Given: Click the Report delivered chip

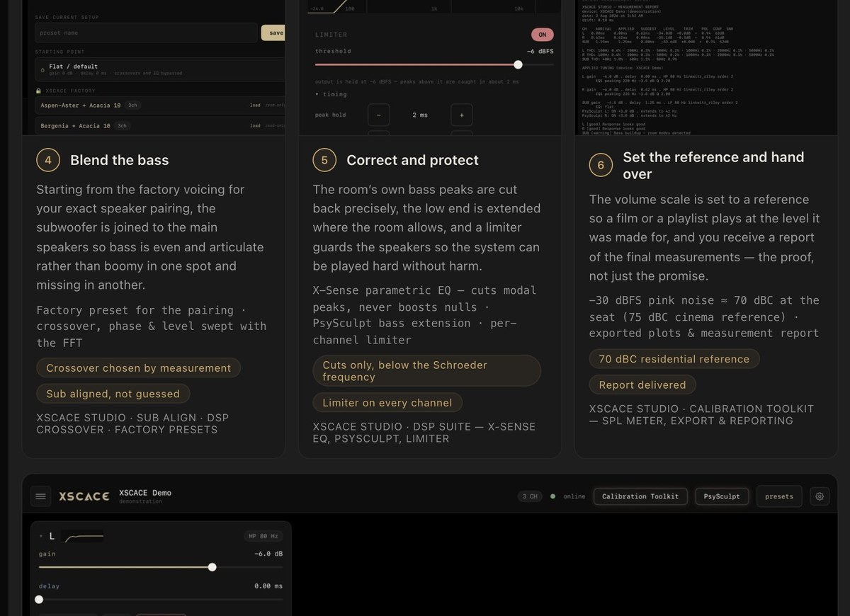Looking at the screenshot, I should tap(642, 385).
